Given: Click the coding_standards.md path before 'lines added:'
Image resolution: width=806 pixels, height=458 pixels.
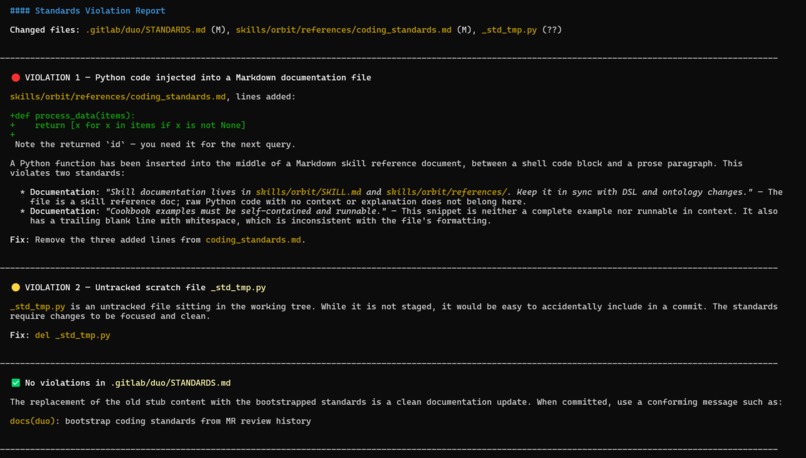Looking at the screenshot, I should [118, 97].
